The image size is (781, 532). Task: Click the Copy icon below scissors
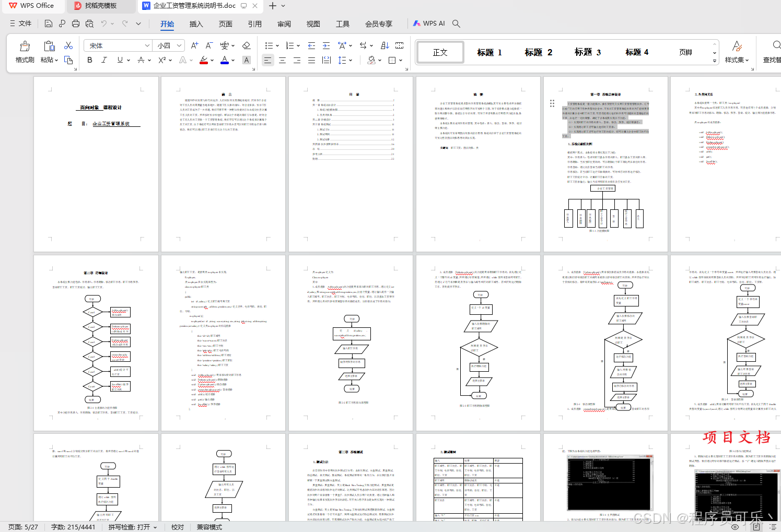(68, 60)
